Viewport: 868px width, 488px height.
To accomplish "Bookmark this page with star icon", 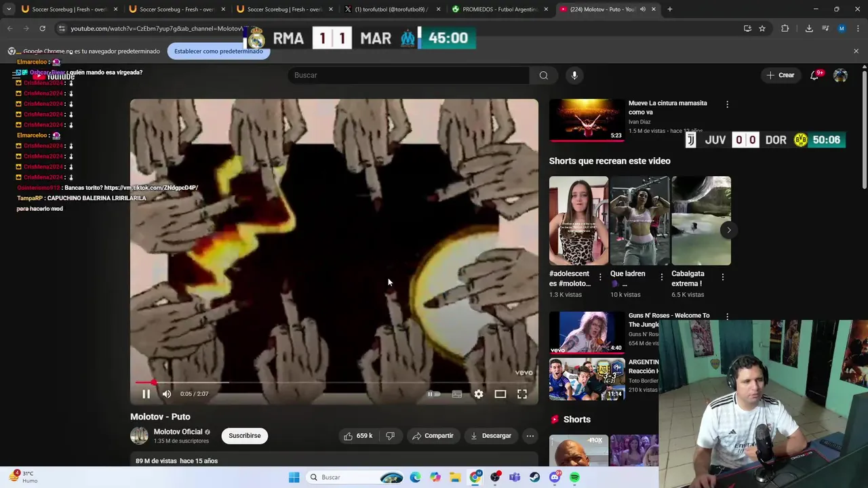I will coord(762,28).
